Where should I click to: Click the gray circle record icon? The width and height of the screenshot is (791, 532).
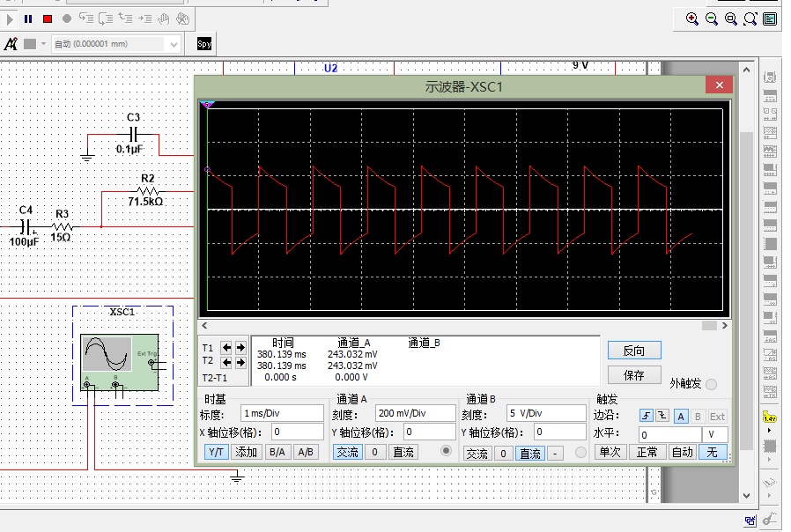click(x=67, y=18)
